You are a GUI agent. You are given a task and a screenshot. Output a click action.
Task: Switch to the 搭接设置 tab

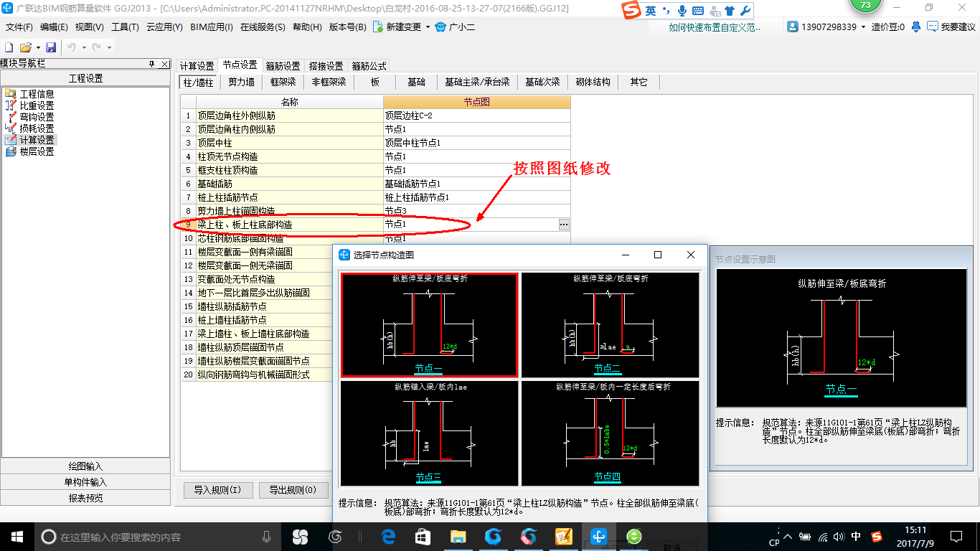pos(326,65)
